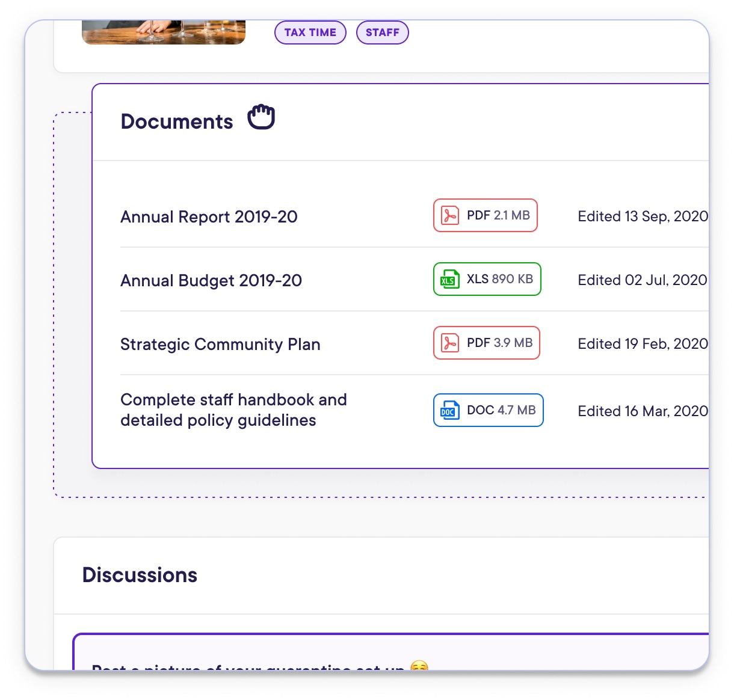Screen dimensions: 734x700
Task: Open the Annual Report 2019-20 document
Action: (209, 216)
